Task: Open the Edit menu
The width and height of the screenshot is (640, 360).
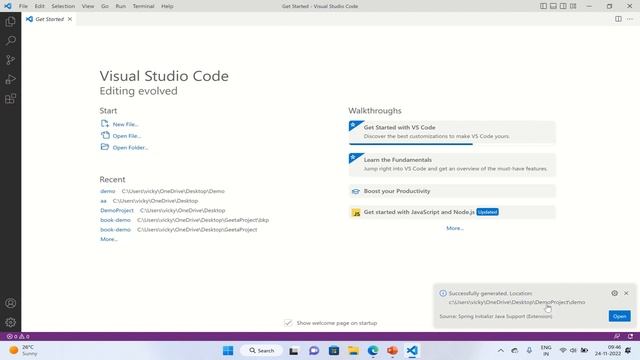Action: pos(39,6)
